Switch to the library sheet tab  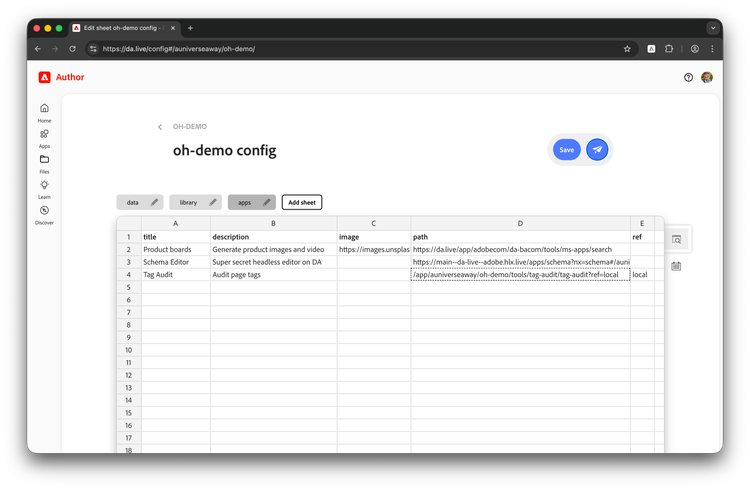(189, 202)
